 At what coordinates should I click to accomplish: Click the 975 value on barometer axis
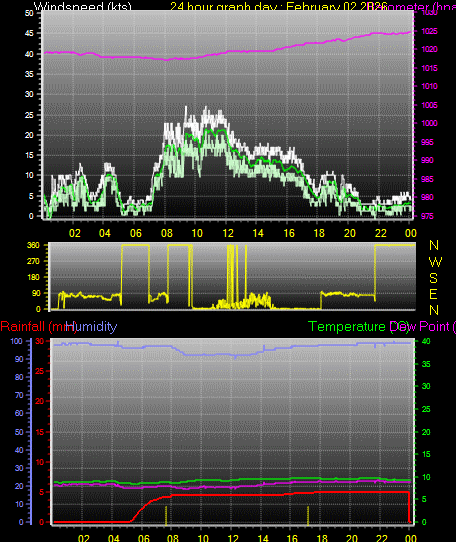pos(427,216)
